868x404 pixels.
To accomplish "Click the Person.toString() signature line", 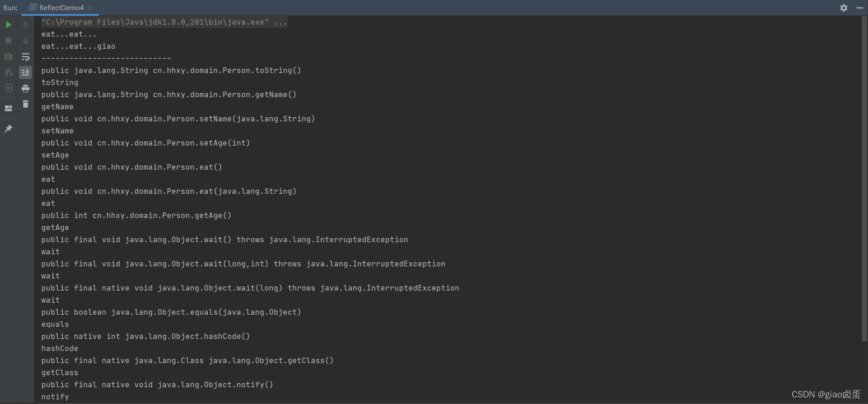I will (x=171, y=70).
